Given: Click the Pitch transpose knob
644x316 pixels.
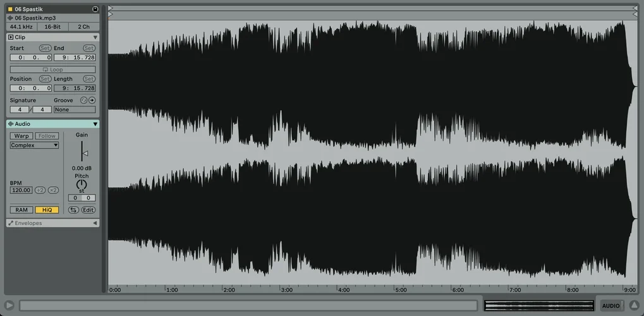Looking at the screenshot, I should [82, 185].
